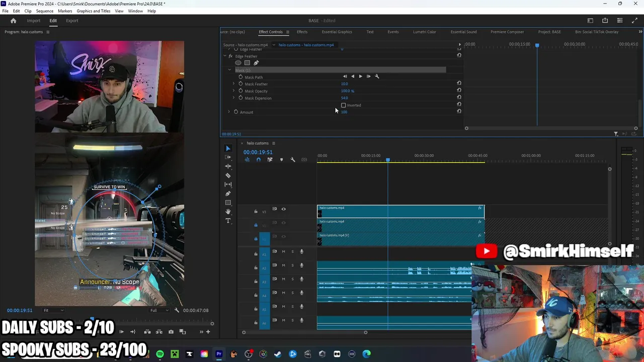Solo audio track A2

click(292, 265)
